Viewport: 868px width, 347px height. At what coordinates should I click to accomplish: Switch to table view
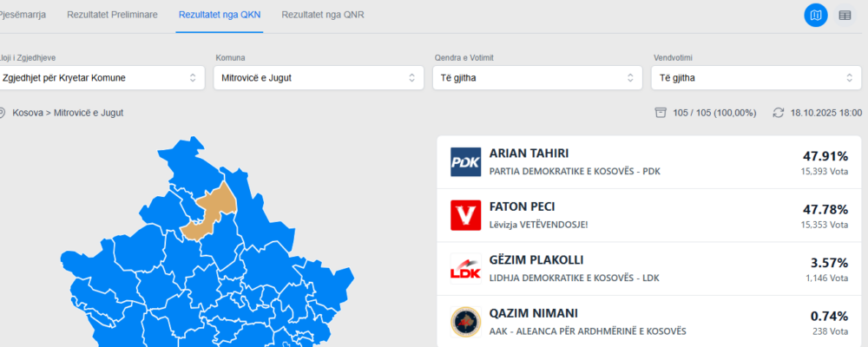tap(845, 16)
